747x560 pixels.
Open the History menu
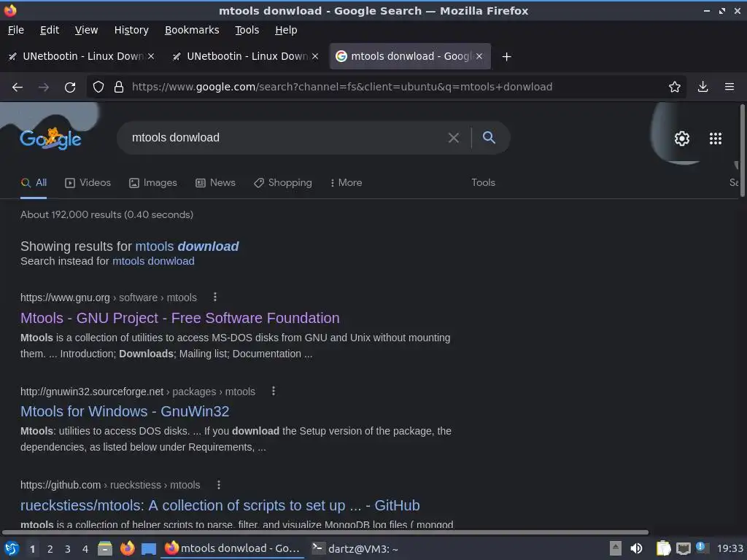tap(131, 30)
